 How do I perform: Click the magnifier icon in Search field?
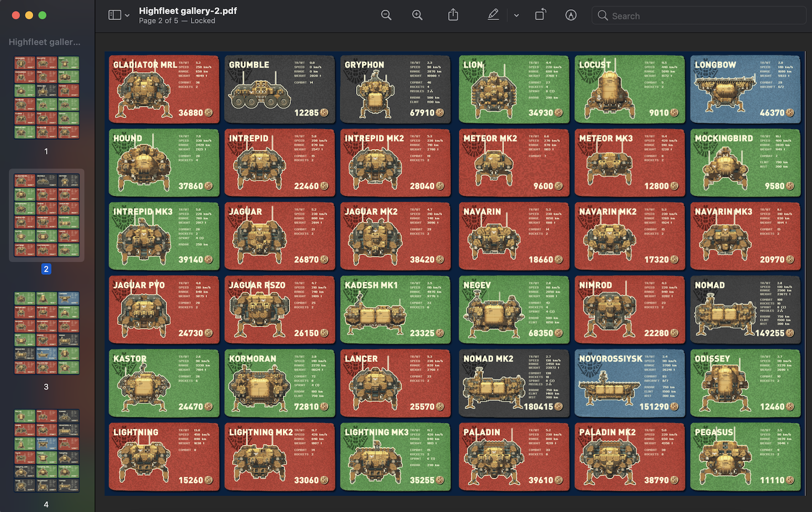click(603, 16)
